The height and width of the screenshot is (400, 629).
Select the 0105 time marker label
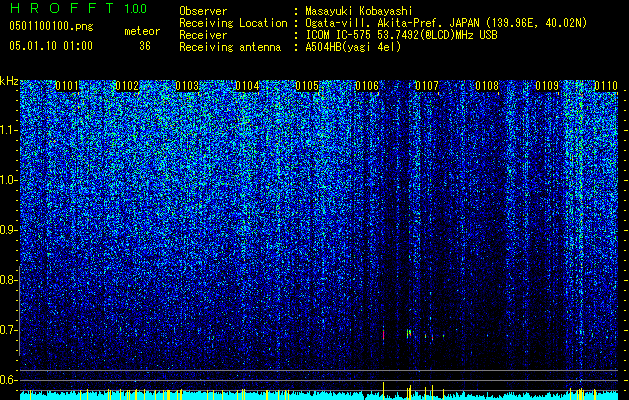pyautogui.click(x=307, y=86)
